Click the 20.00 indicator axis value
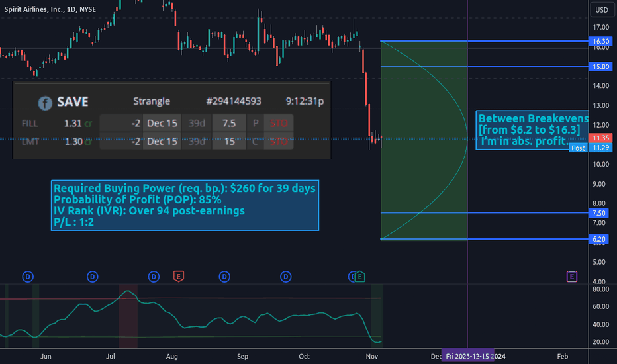Image resolution: width=617 pixels, height=364 pixels. pos(601,342)
